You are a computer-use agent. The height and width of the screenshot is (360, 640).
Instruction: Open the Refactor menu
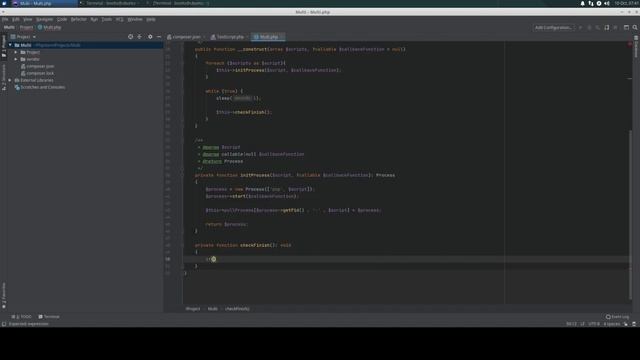coord(78,19)
